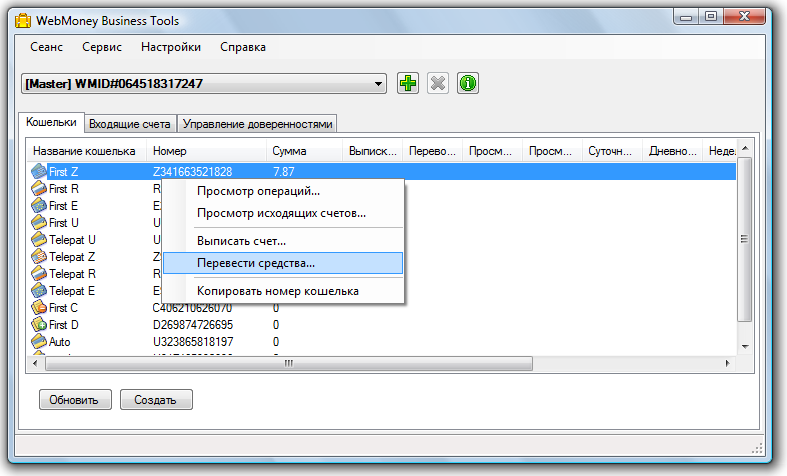Click the First C wallet icon

click(39, 308)
